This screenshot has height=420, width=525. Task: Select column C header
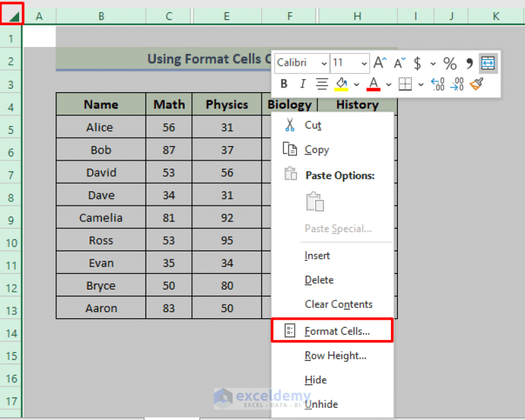169,16
